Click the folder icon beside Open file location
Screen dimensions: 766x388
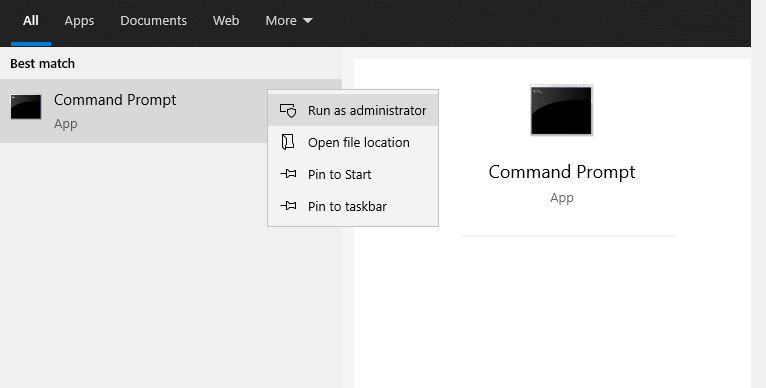point(288,142)
